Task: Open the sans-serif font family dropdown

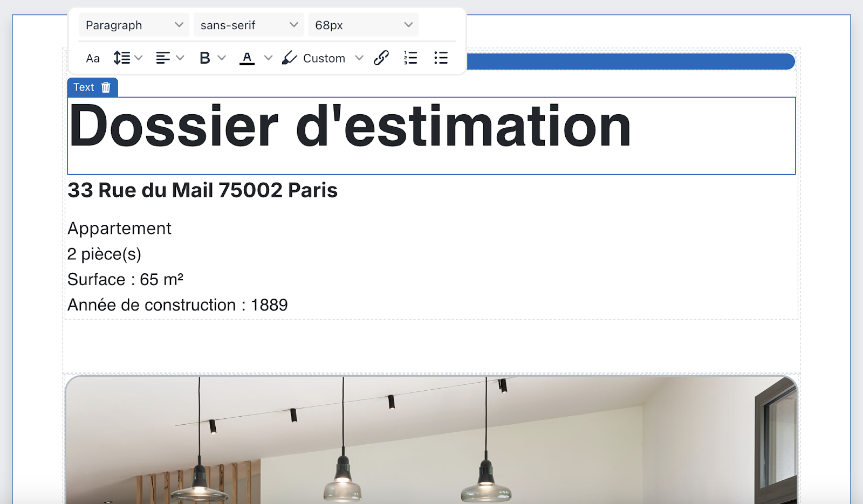Action: (249, 25)
